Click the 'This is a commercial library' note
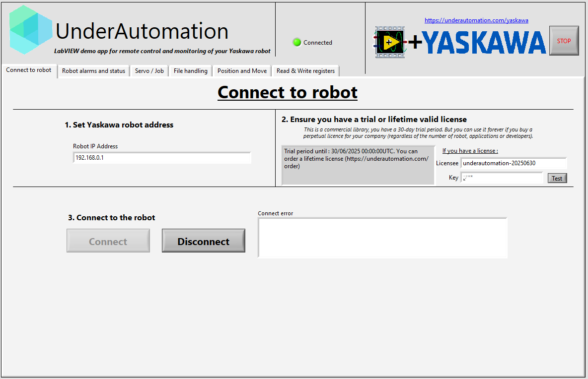 pos(418,132)
